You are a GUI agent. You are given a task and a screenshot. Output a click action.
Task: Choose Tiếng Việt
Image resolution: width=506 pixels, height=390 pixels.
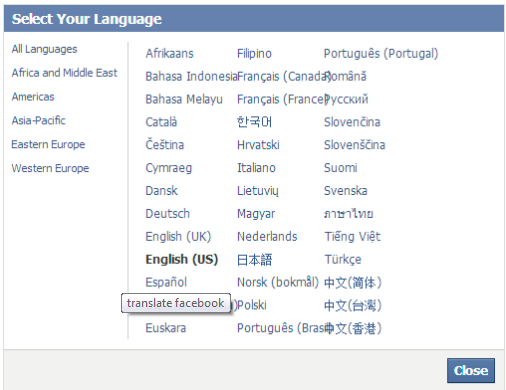tap(352, 237)
